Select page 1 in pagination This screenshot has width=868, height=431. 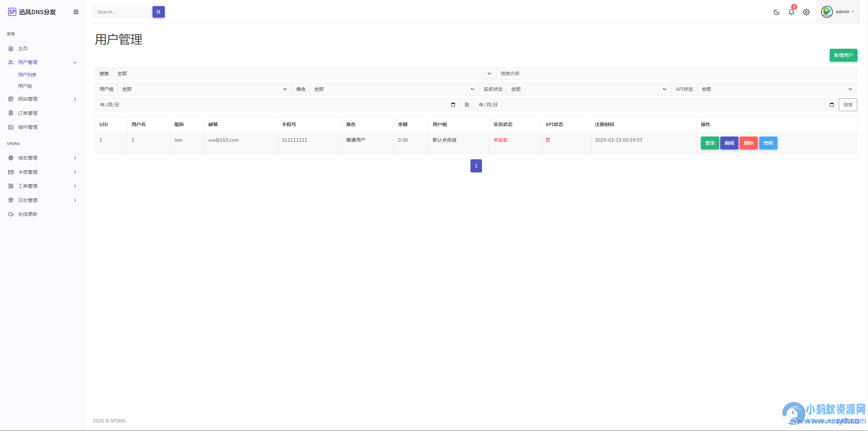[x=476, y=166]
